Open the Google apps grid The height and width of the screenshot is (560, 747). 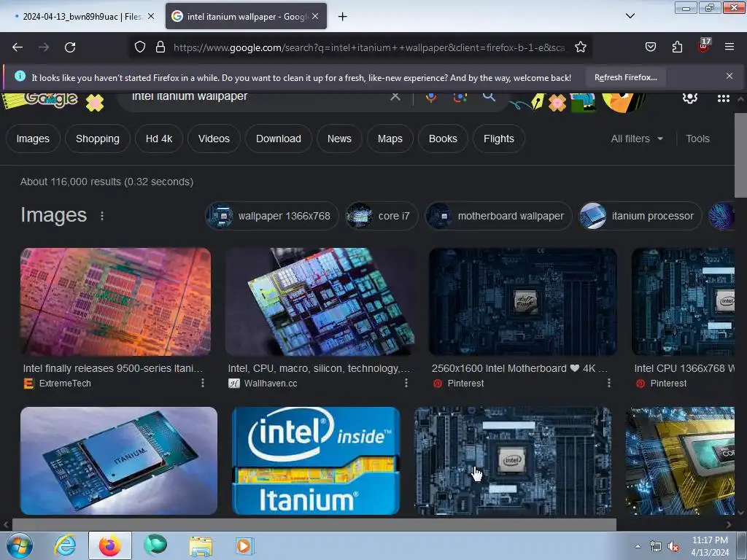point(723,98)
